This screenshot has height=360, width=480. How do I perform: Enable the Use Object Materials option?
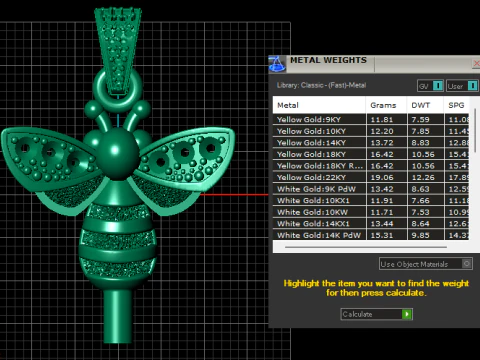tap(467, 264)
